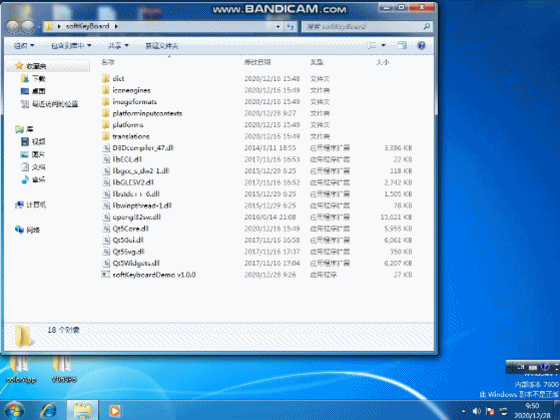Select the platforms folder icon
560x420 pixels.
pos(106,125)
